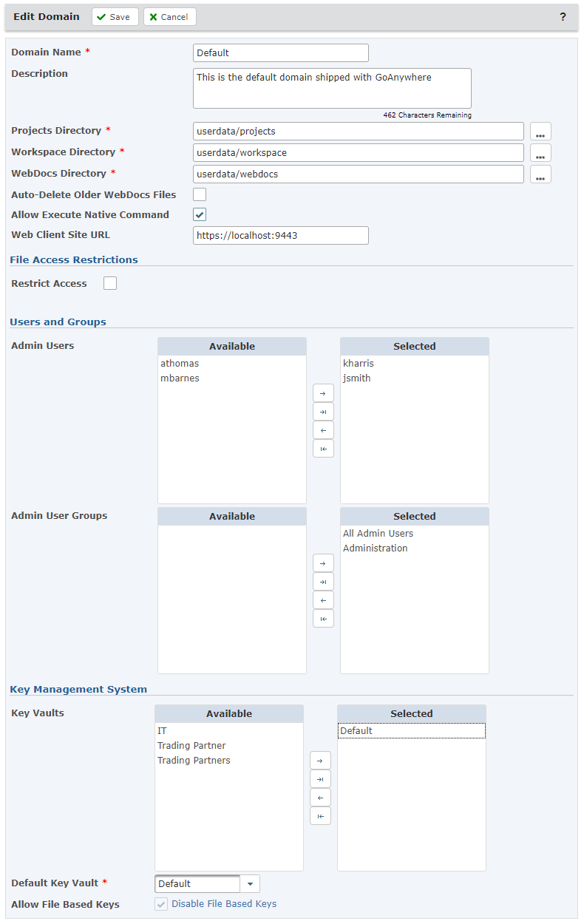Screen dimensions: 584x924
Task: Enable Auto-Delete Older WebDocs Files
Action: point(200,195)
